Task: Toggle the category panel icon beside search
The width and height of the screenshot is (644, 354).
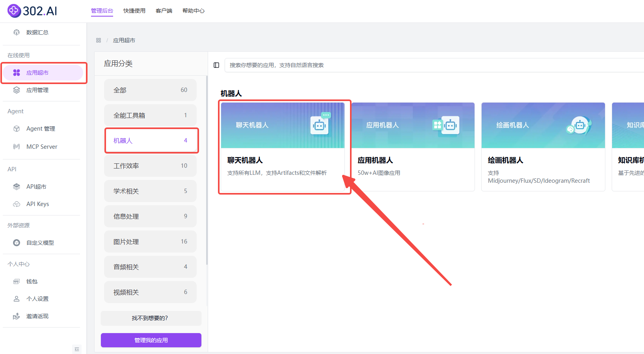Action: 216,65
